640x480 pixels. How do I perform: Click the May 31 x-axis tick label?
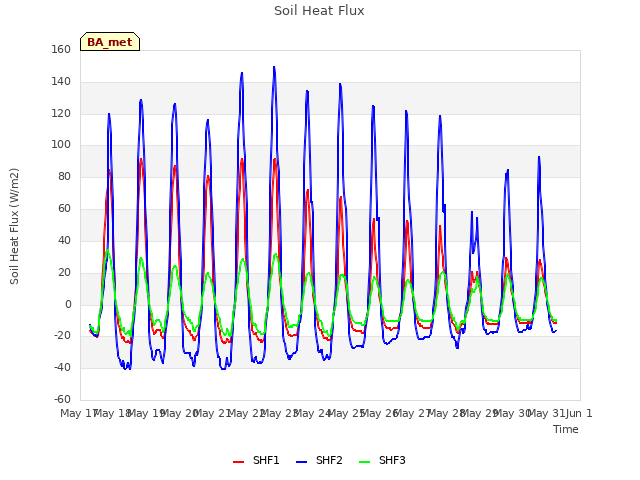point(546,413)
